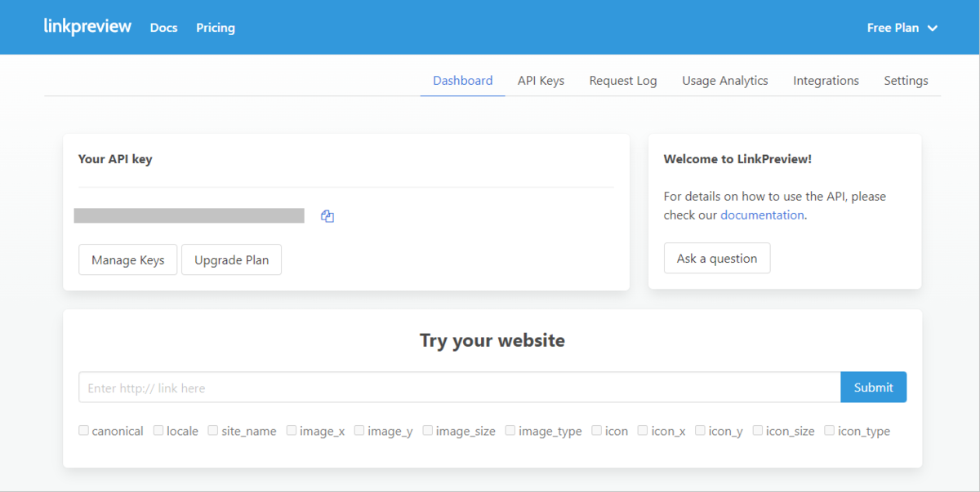Screen dimensions: 980x492
Task: Go to the Pricing page
Action: (x=216, y=28)
